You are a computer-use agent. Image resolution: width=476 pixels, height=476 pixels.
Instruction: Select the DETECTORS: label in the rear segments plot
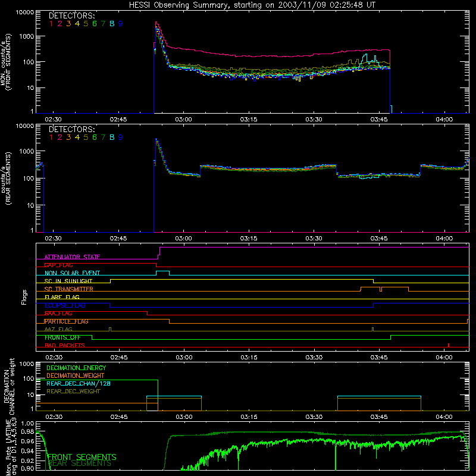[x=71, y=129]
